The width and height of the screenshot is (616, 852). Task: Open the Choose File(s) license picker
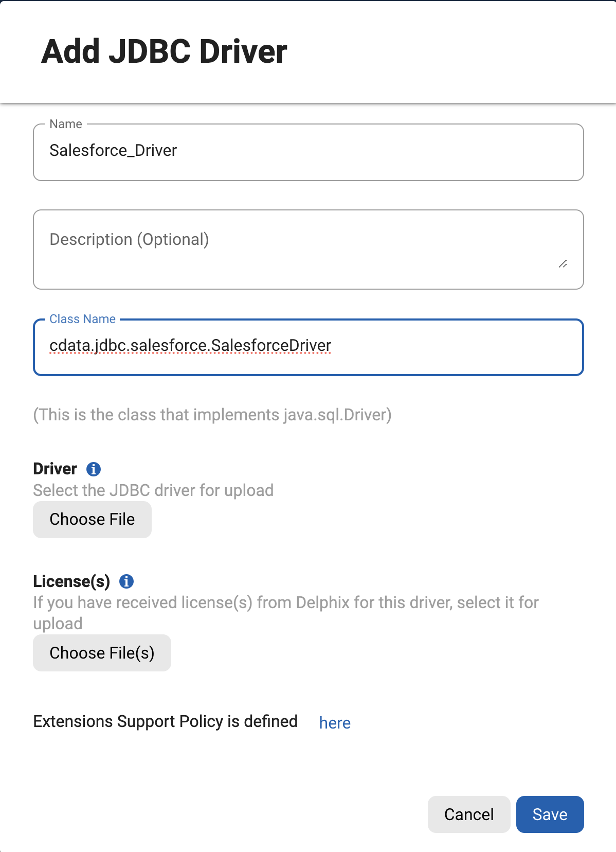point(102,653)
